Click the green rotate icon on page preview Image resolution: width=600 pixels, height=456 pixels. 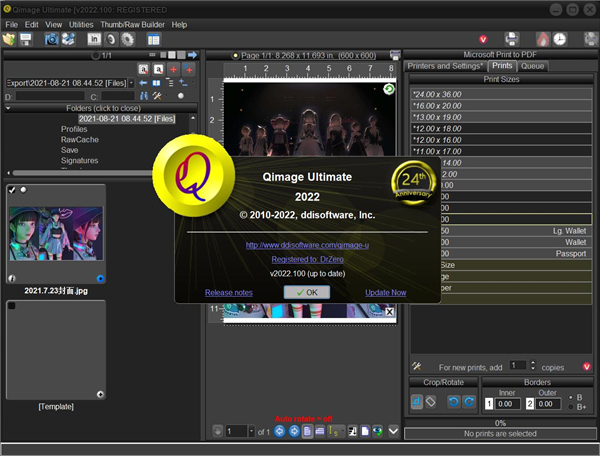point(388,90)
